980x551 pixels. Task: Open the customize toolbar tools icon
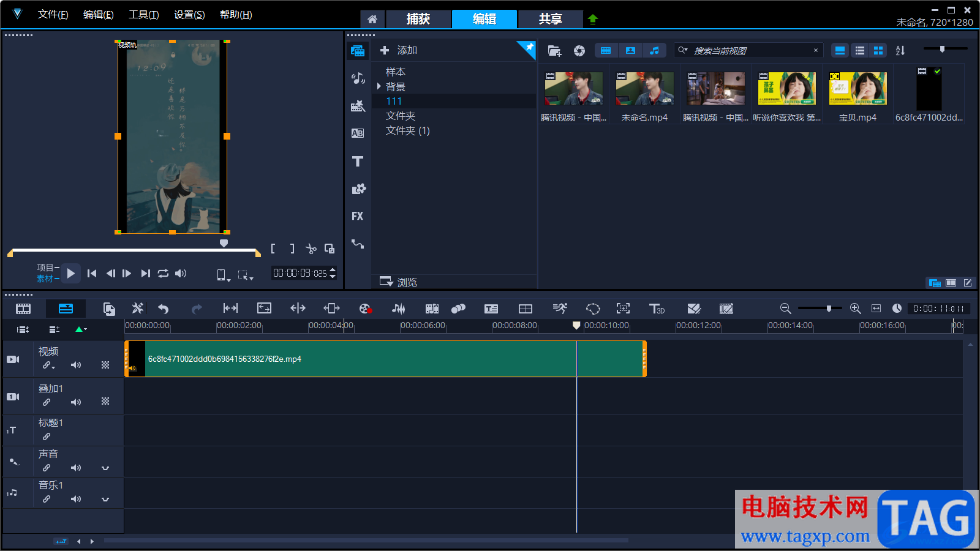click(138, 309)
